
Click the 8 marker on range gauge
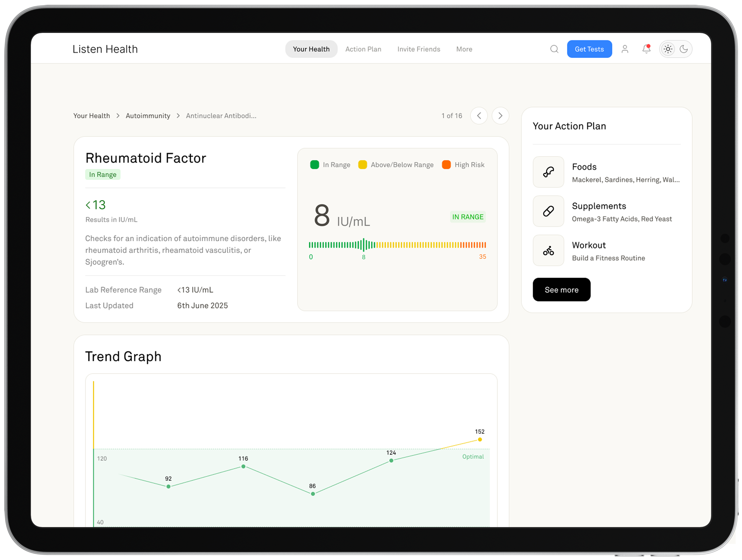click(x=364, y=245)
